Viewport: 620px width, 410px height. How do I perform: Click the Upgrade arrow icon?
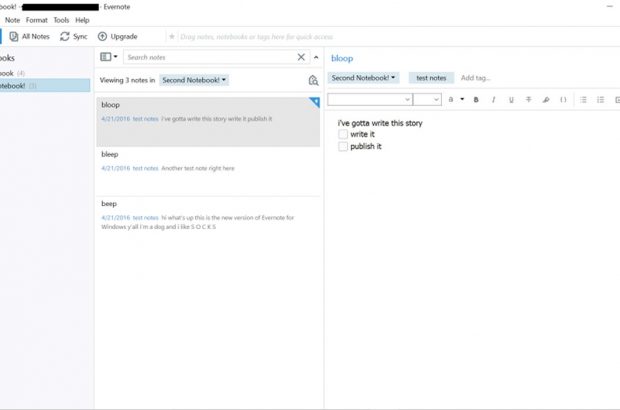click(102, 37)
